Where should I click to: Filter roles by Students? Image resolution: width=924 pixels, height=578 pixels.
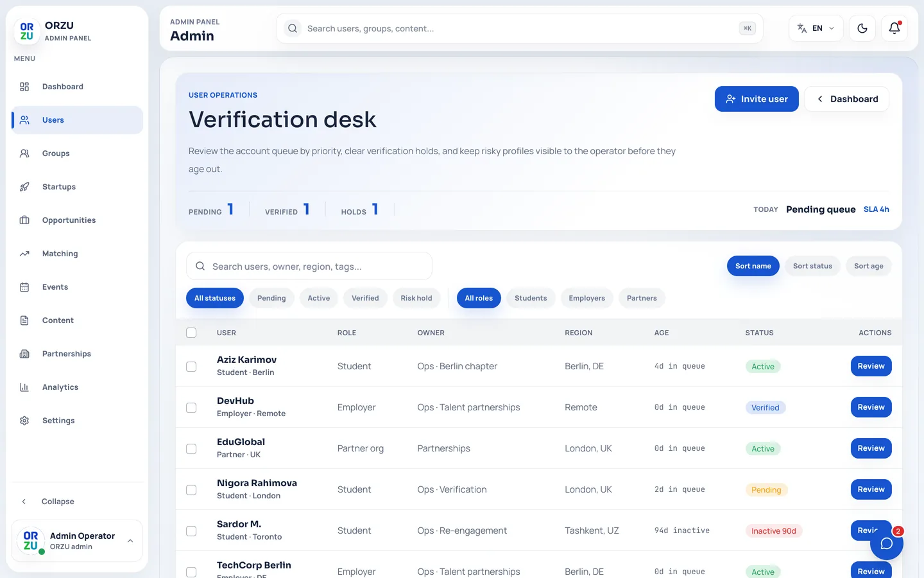point(531,298)
